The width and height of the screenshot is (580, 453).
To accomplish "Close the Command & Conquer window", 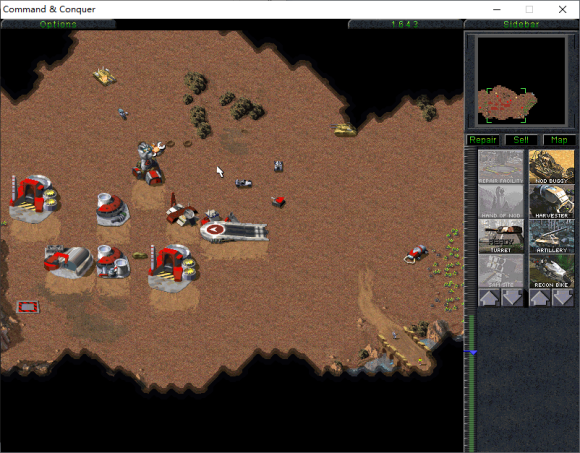I will 562,9.
